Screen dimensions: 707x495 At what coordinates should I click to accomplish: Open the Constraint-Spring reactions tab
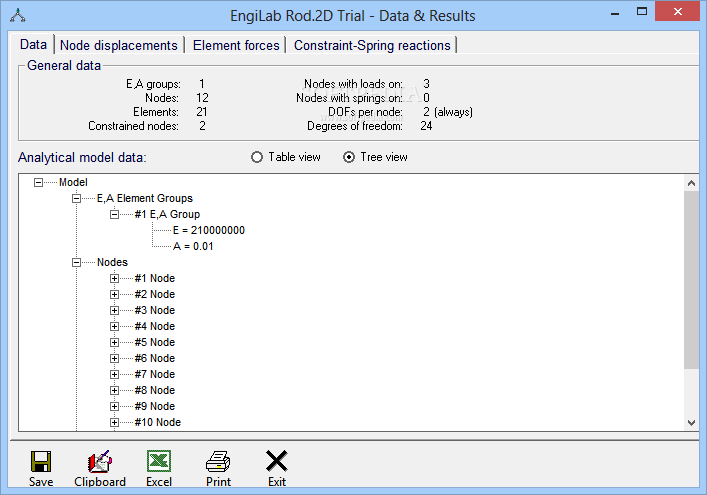click(372, 45)
